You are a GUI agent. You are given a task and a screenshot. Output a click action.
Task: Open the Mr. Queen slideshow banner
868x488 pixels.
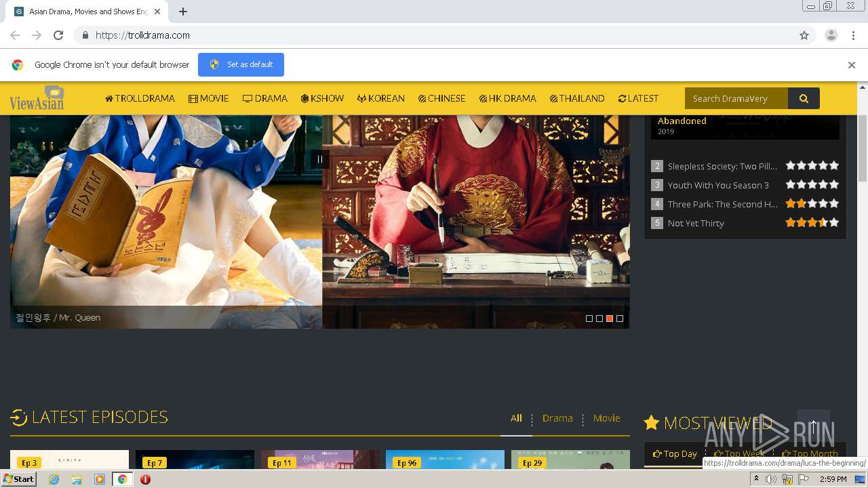tap(320, 222)
